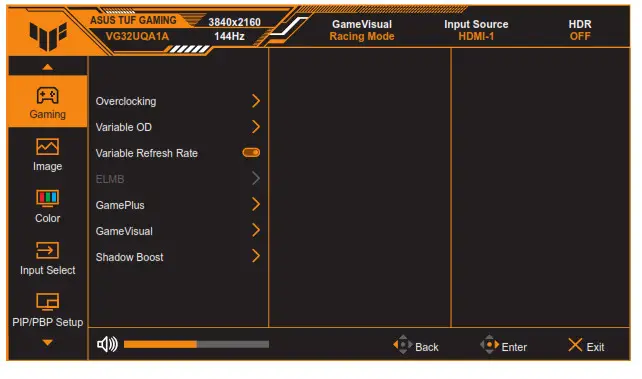The width and height of the screenshot is (642, 379).
Task: Select the GameVisual menu entry
Action: coord(124,231)
